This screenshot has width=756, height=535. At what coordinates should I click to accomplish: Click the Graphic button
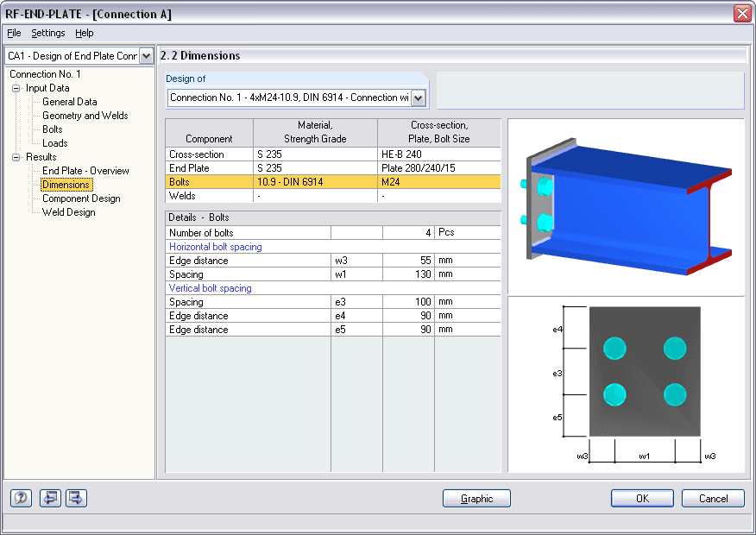[476, 499]
